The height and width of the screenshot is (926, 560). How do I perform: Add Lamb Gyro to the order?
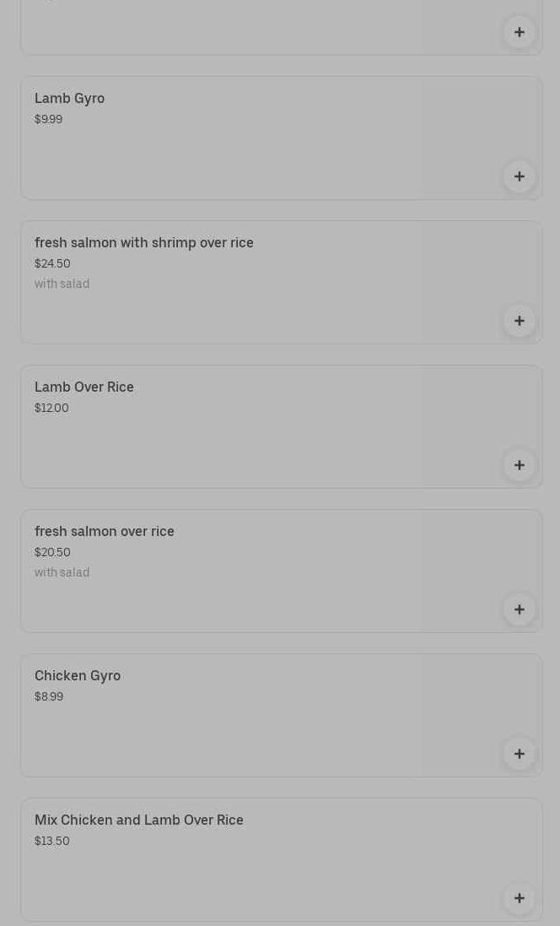[x=520, y=176]
